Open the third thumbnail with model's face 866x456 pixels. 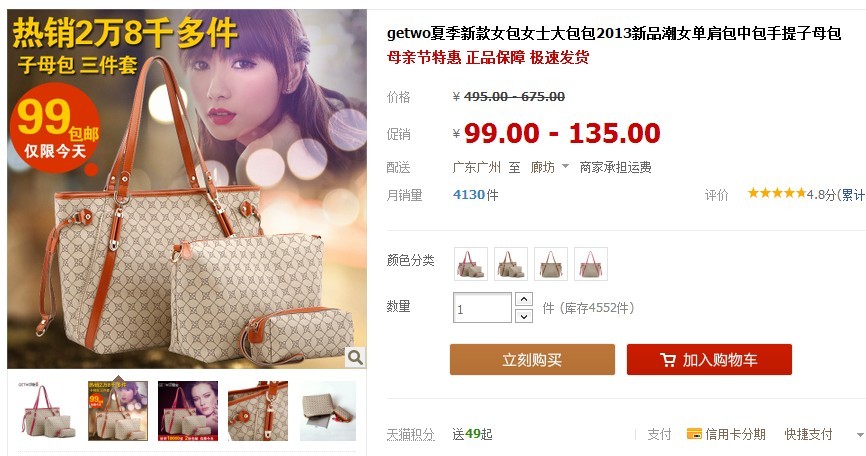188,411
